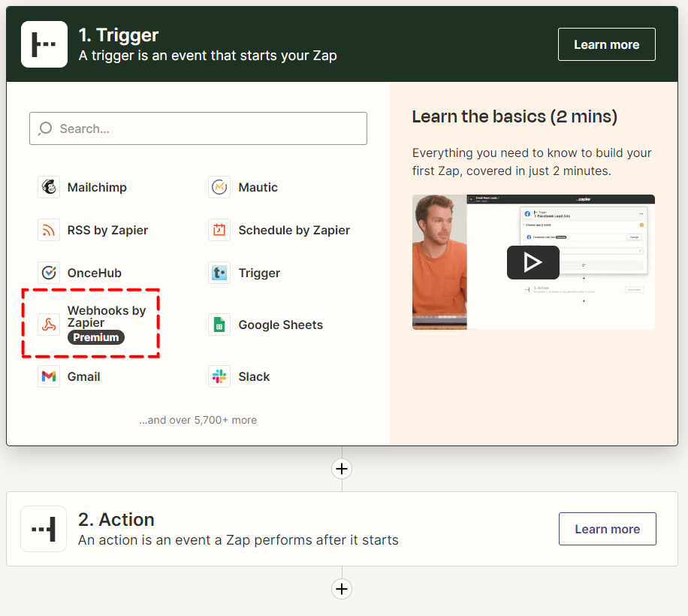Pick the RSS by Zapier icon
This screenshot has width=688, height=616.
click(49, 230)
